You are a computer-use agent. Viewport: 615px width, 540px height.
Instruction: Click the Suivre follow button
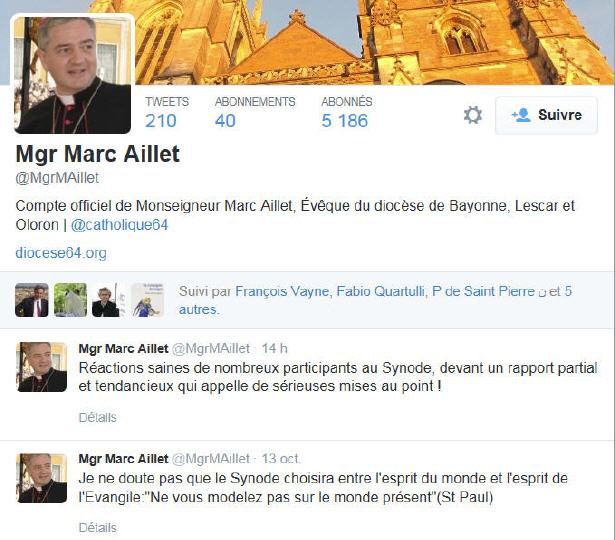point(546,115)
